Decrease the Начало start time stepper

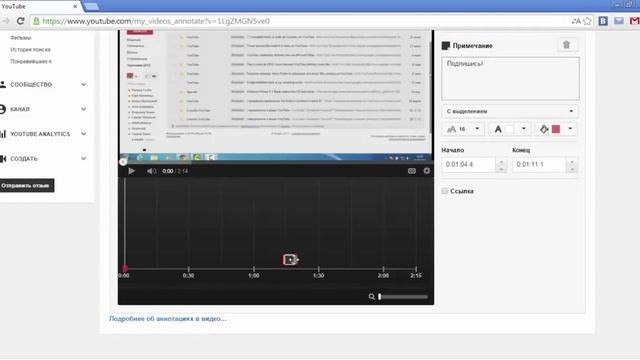501,169
